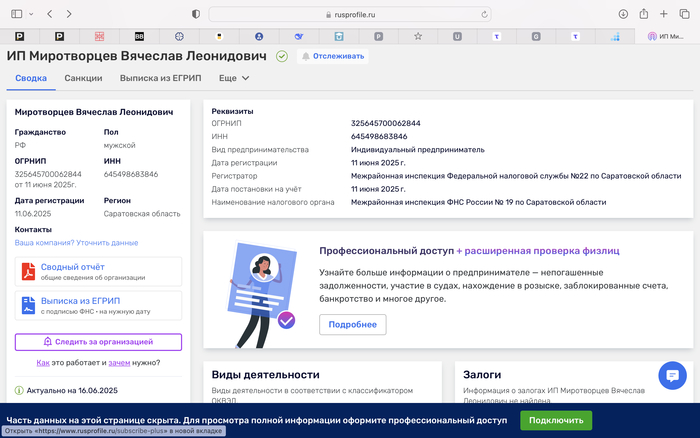Open the privacy shield report icon

[196, 14]
